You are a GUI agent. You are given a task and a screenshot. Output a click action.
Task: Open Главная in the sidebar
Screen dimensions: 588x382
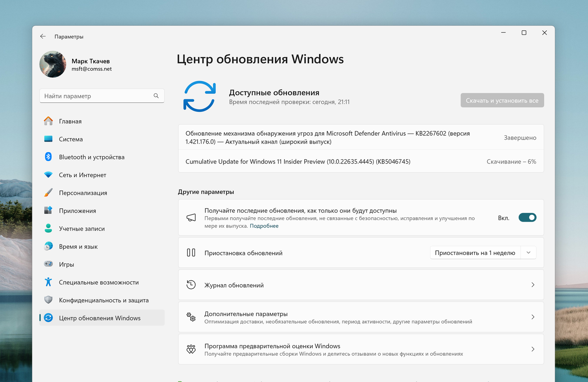click(x=102, y=121)
